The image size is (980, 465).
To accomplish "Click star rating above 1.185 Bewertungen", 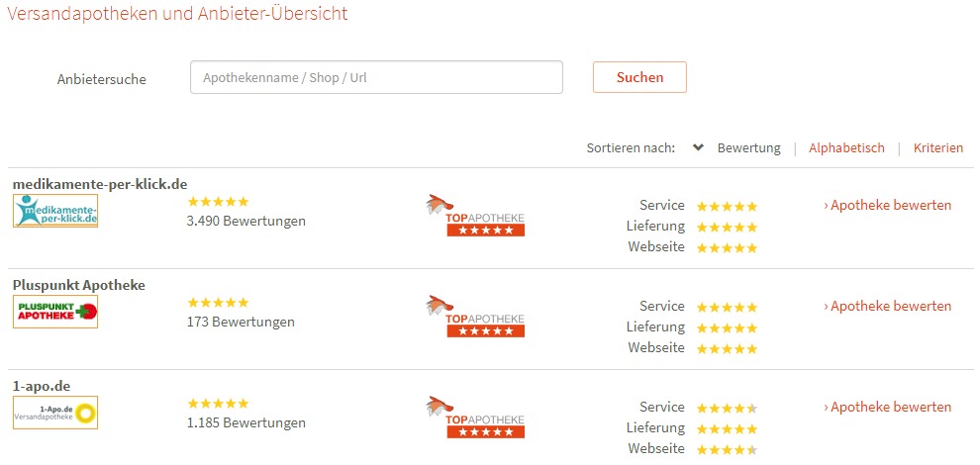I will (218, 403).
